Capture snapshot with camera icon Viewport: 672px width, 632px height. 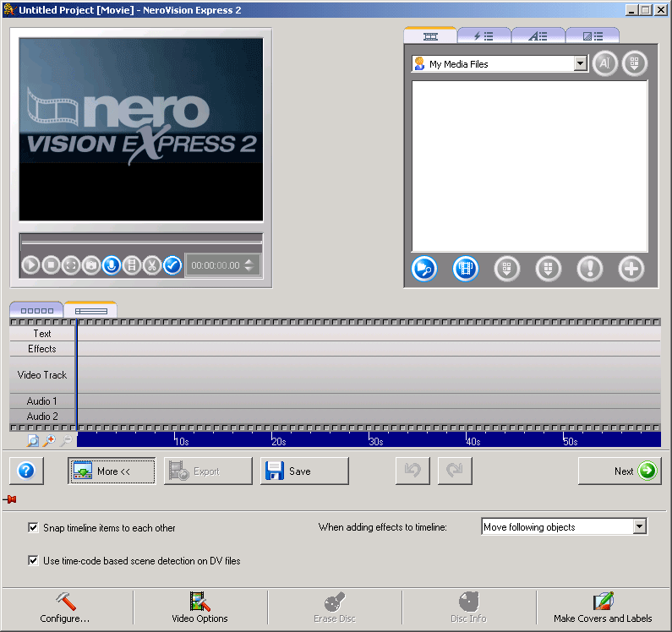click(x=91, y=265)
